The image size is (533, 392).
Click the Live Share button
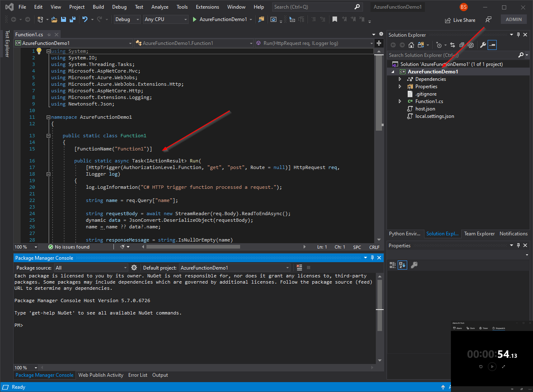[x=460, y=20]
